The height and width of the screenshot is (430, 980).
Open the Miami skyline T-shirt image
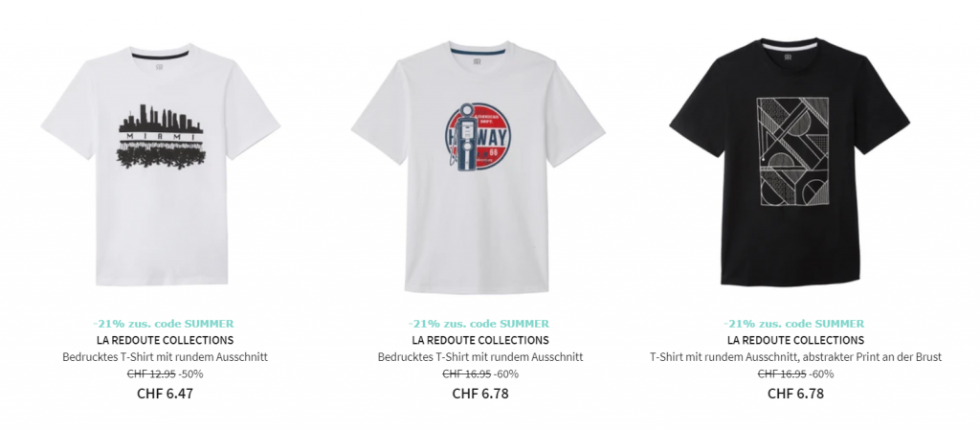pyautogui.click(x=161, y=165)
